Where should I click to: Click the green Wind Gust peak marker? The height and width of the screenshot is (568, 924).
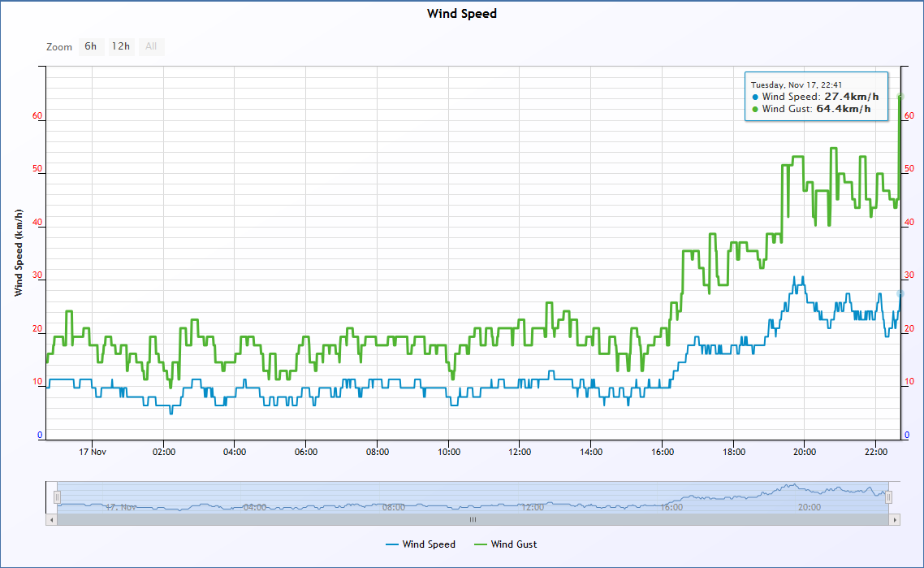(x=900, y=97)
